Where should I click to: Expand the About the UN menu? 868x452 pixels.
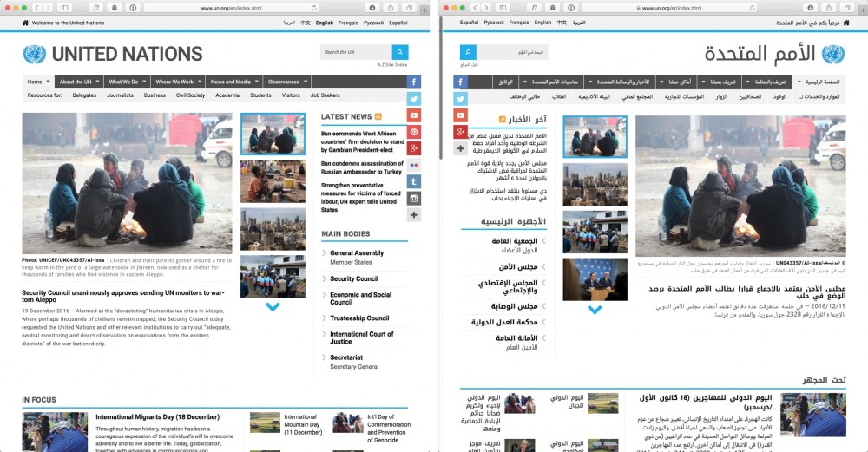pos(79,82)
